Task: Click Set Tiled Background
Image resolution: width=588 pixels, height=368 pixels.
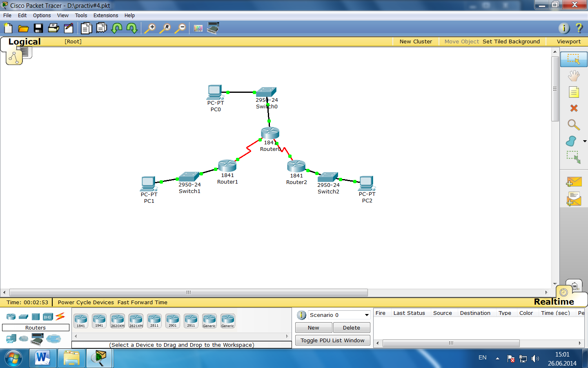Action: coord(511,41)
